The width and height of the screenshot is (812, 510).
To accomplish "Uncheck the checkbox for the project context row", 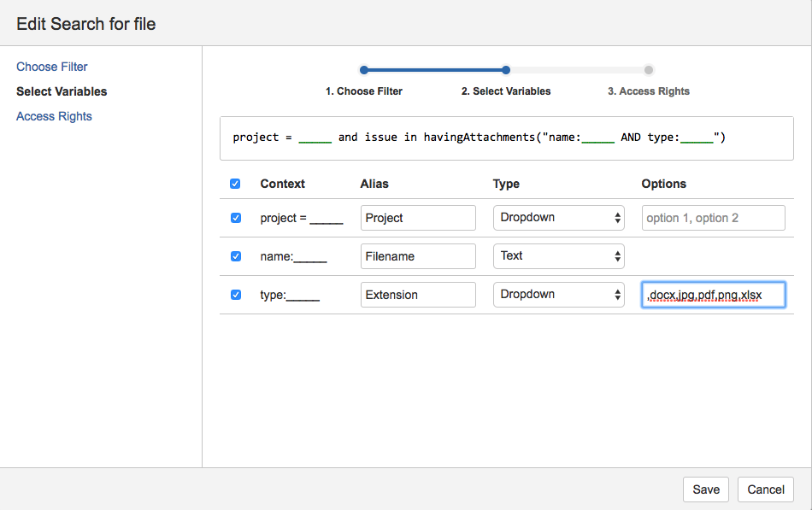I will pyautogui.click(x=235, y=218).
